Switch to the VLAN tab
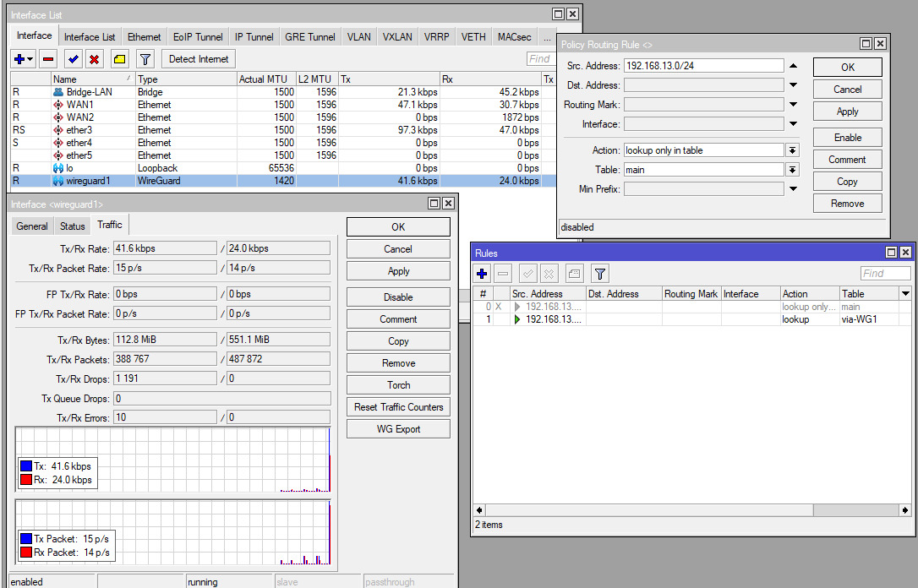Viewport: 918px width, 588px height. coord(358,37)
